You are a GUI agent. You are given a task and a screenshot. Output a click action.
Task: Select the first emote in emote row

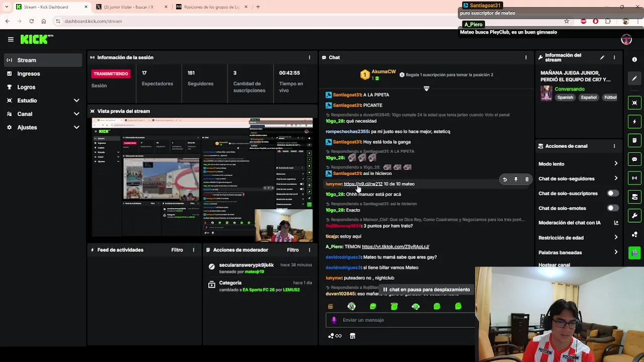331,306
